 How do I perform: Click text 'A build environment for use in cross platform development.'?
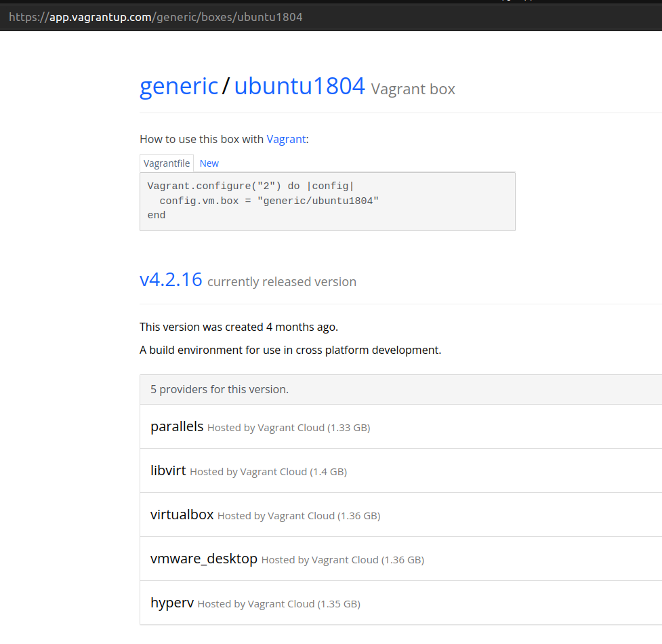click(291, 350)
